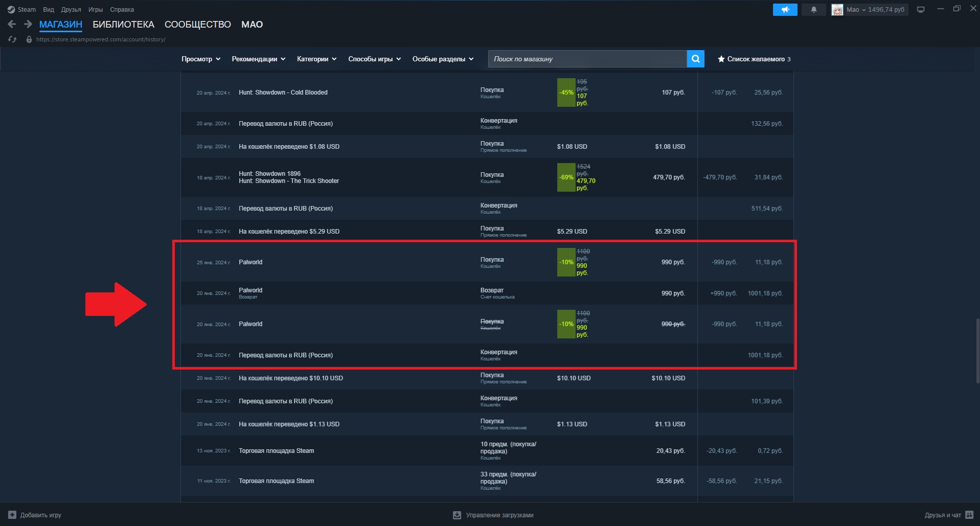Select the 132,56 руб. balance value
980x526 pixels.
pos(767,124)
